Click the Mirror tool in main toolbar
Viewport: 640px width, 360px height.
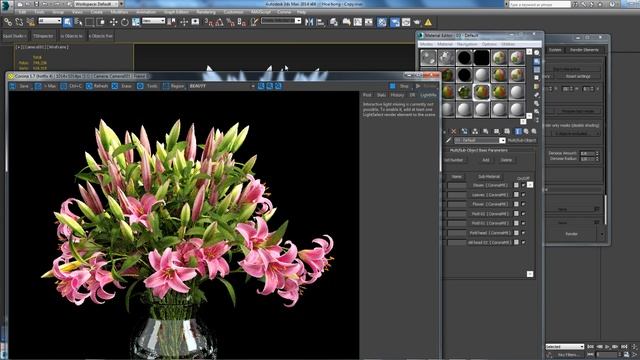309,22
